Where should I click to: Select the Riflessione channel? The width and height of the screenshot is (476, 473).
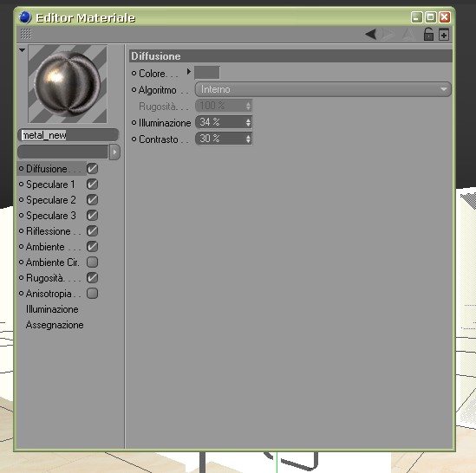click(x=49, y=231)
